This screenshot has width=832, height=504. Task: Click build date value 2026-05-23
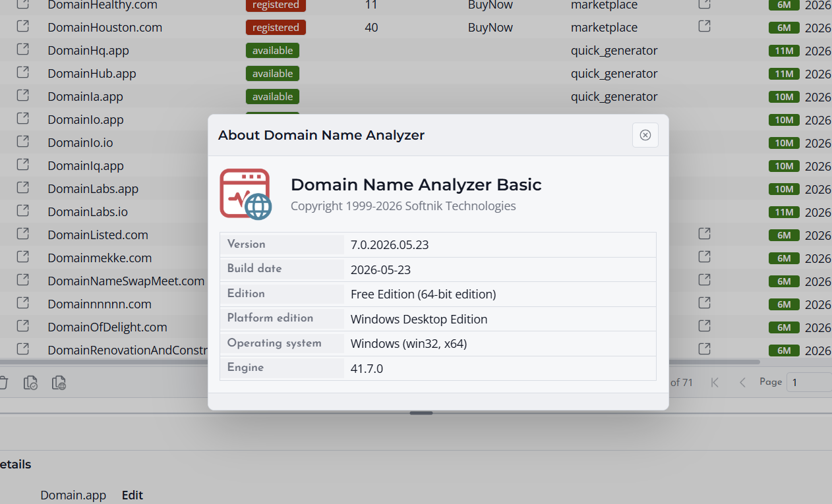pos(381,269)
